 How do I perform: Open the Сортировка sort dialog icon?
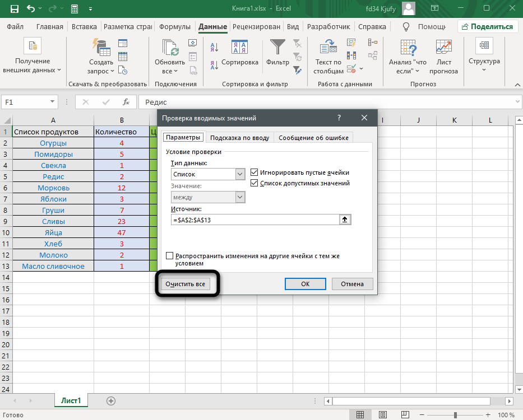239,47
